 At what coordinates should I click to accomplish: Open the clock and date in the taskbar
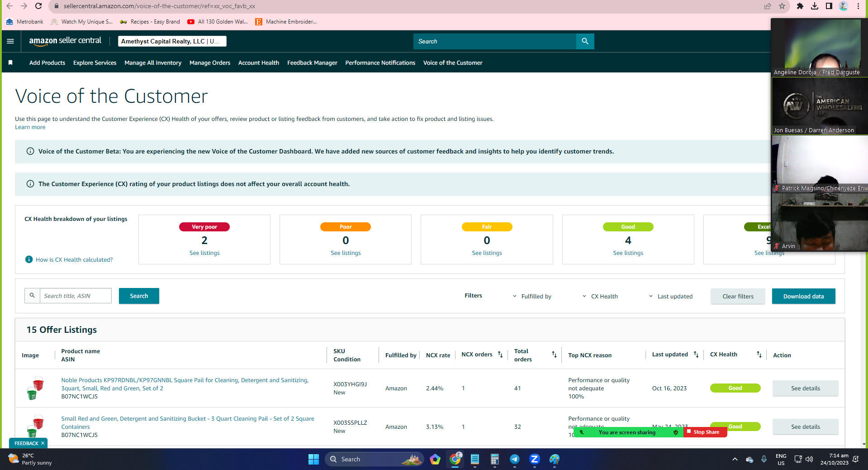(835, 459)
